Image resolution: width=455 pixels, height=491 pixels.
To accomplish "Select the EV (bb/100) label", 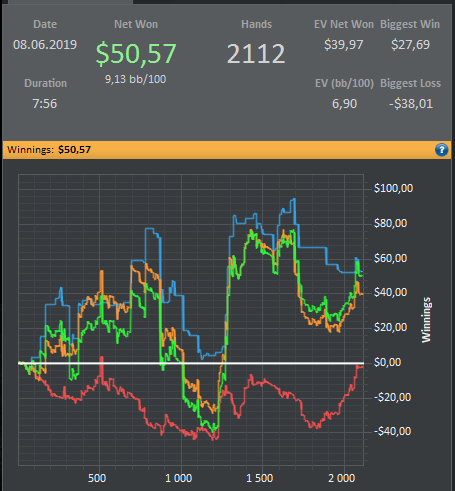I will coord(345,83).
